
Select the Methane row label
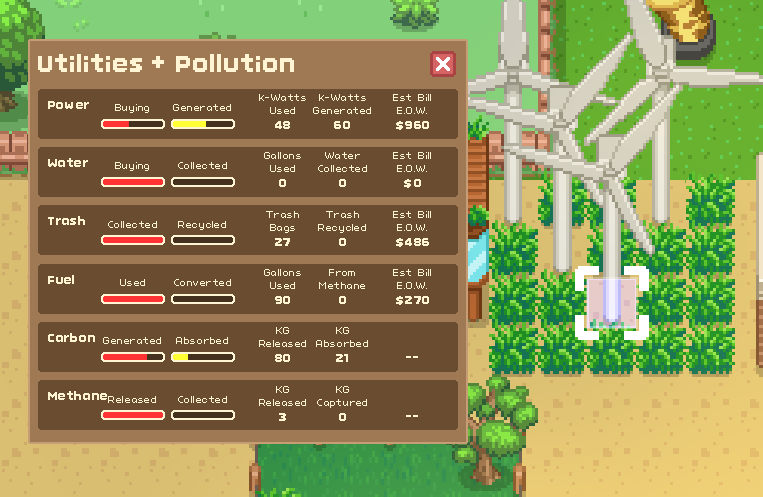pyautogui.click(x=77, y=396)
